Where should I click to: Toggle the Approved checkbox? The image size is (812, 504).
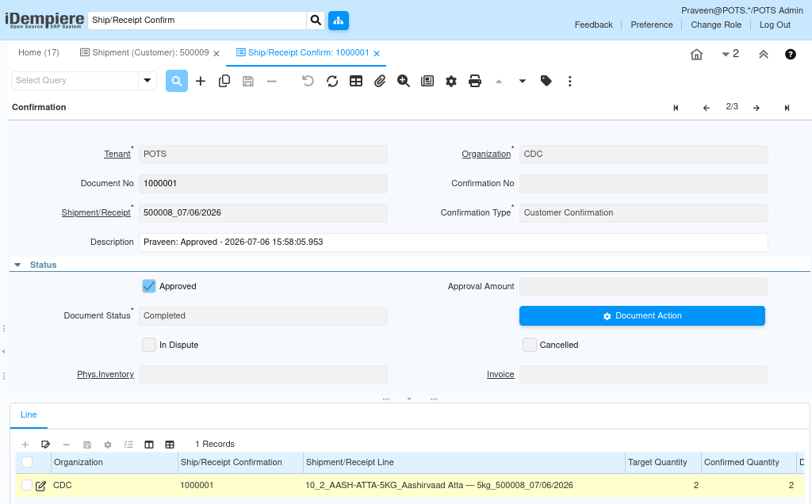[149, 286]
